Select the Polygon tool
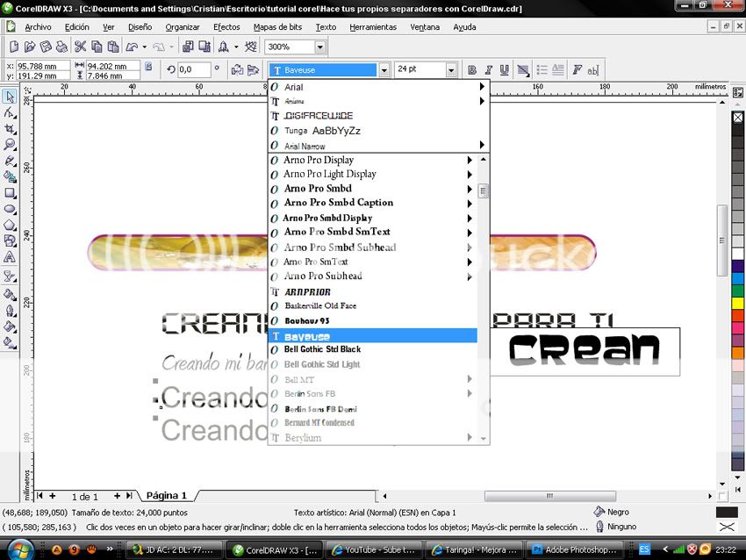The height and width of the screenshot is (560, 746). 10,225
